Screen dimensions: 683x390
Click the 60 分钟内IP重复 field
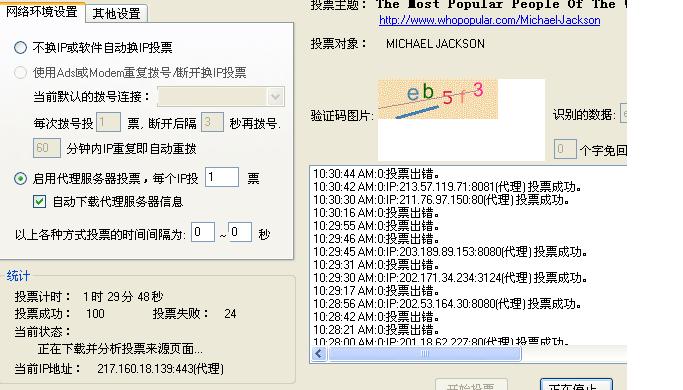click(47, 148)
